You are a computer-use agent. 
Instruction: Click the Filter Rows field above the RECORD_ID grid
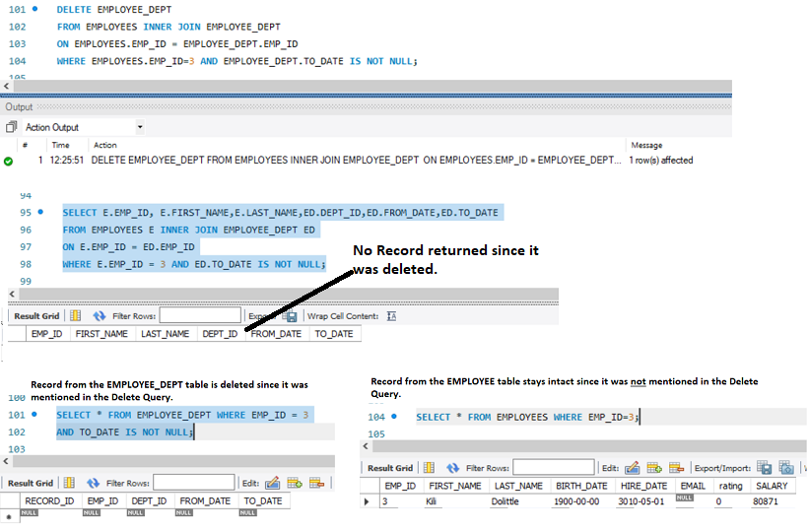click(194, 483)
